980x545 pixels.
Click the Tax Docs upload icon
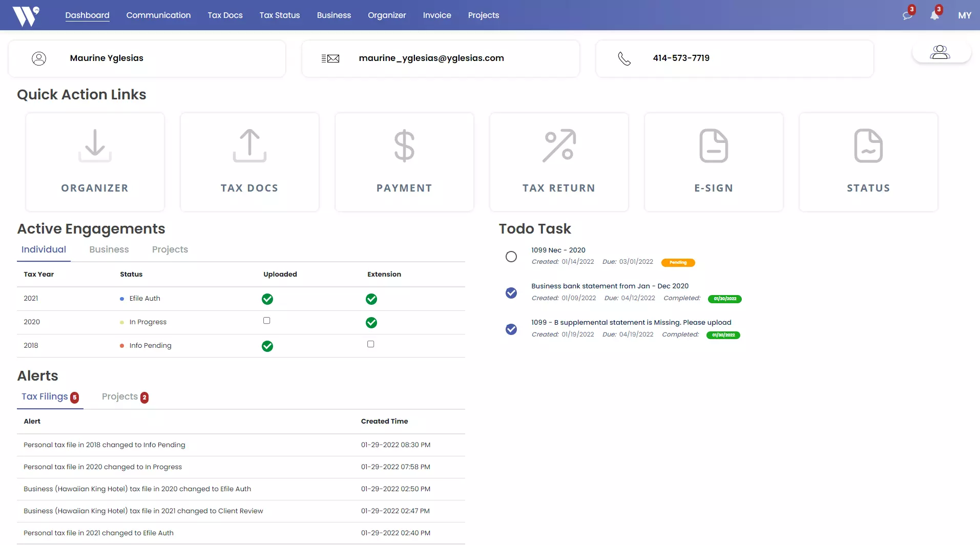click(x=249, y=146)
